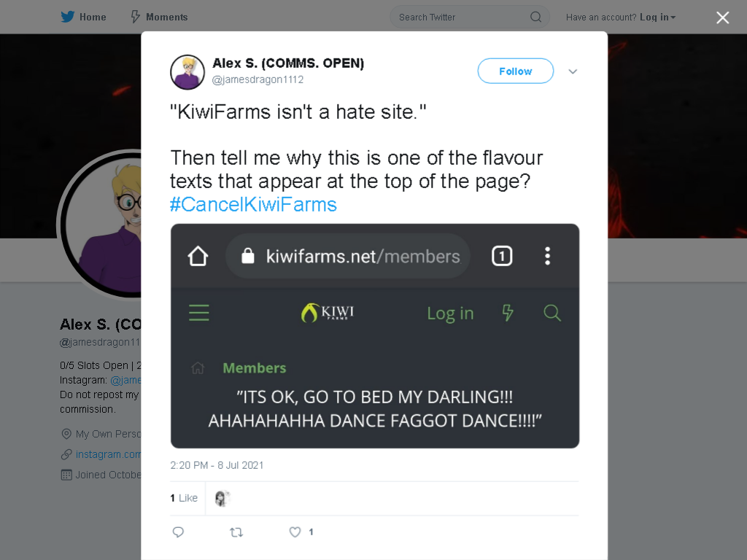747x560 pixels.
Task: Open the embedded KiwiFarms screenshot image
Action: 374,335
